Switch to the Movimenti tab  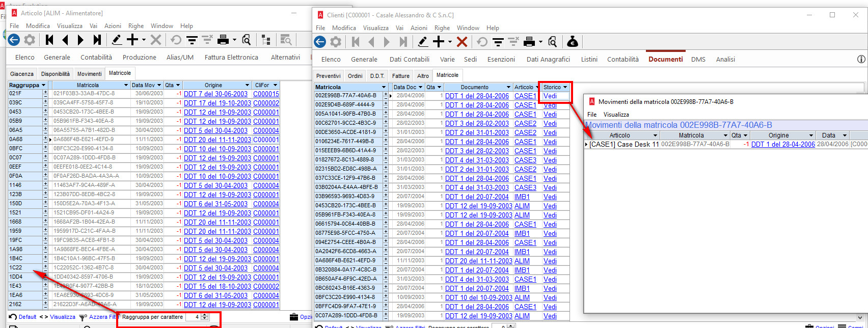89,74
